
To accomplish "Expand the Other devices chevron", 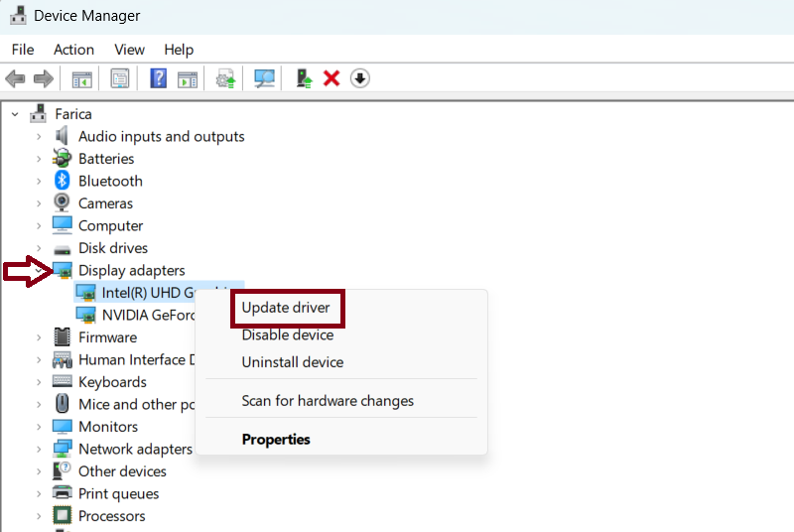I will point(39,471).
